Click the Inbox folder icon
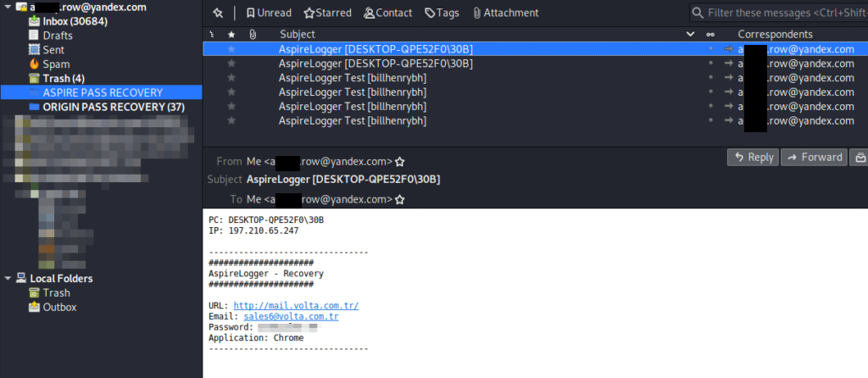Screen dimensions: 868x378 tap(34, 21)
